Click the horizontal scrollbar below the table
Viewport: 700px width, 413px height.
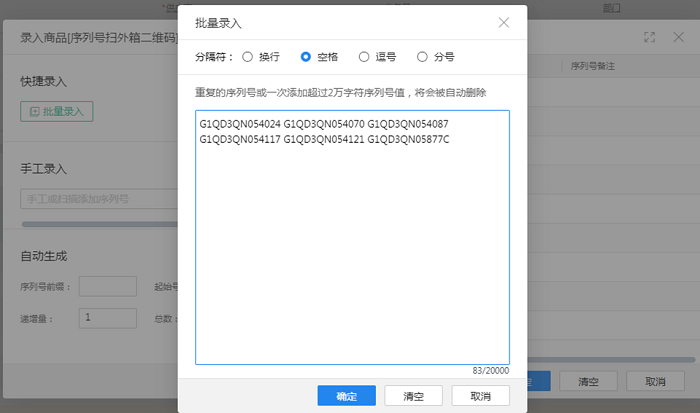click(x=610, y=357)
